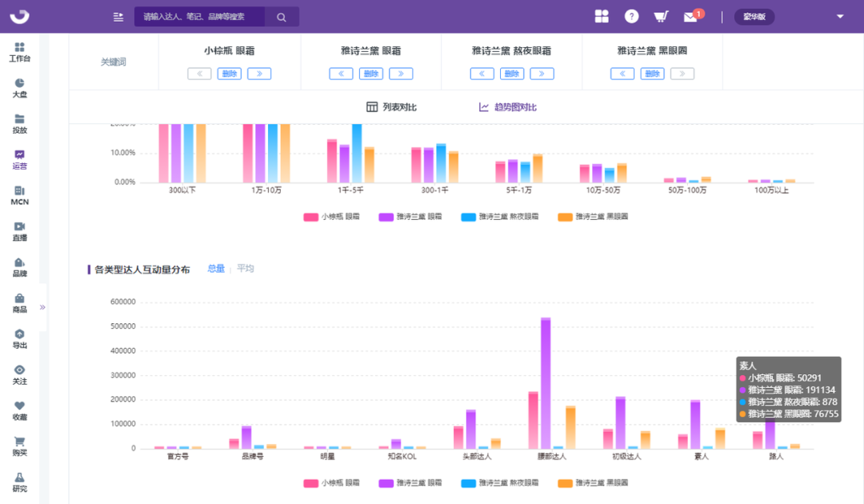The image size is (864, 504).
Task: Navigate to the MCN section
Action: pyautogui.click(x=18, y=196)
